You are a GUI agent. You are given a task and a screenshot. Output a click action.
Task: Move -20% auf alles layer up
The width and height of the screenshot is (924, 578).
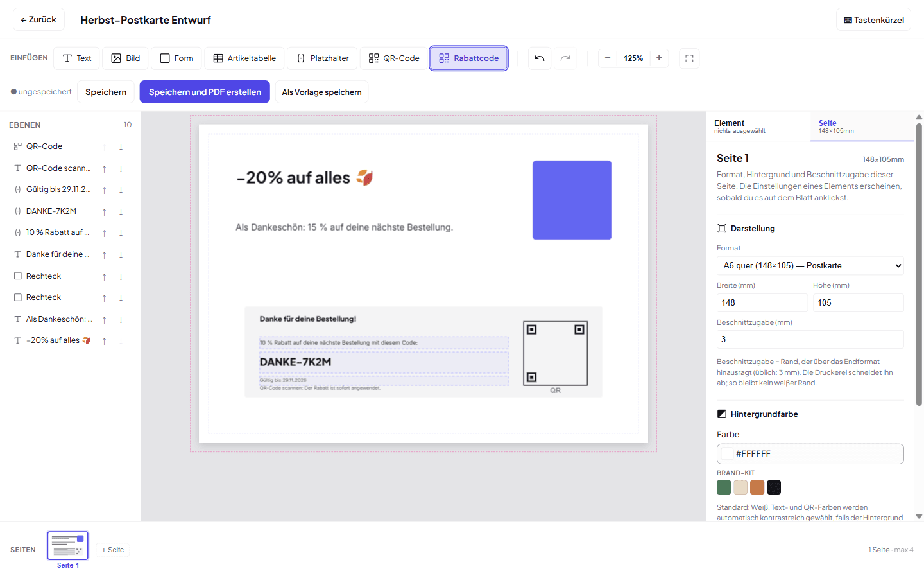point(104,341)
